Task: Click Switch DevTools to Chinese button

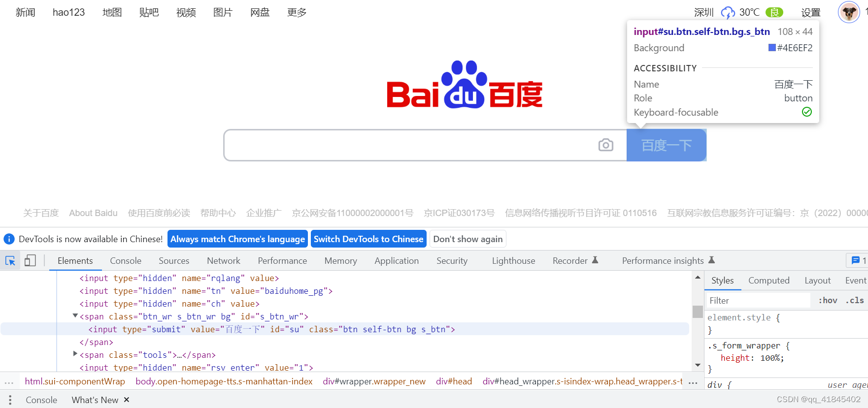Action: (368, 239)
